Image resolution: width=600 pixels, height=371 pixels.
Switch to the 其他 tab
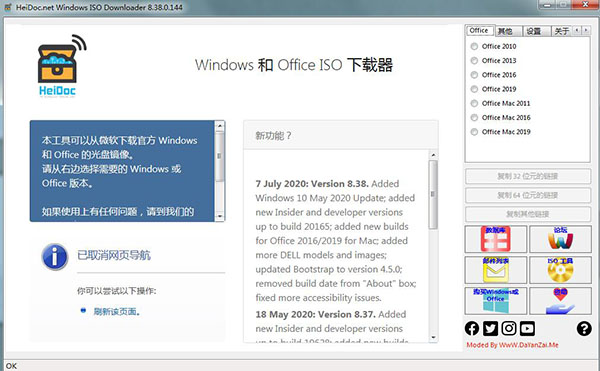click(x=509, y=31)
